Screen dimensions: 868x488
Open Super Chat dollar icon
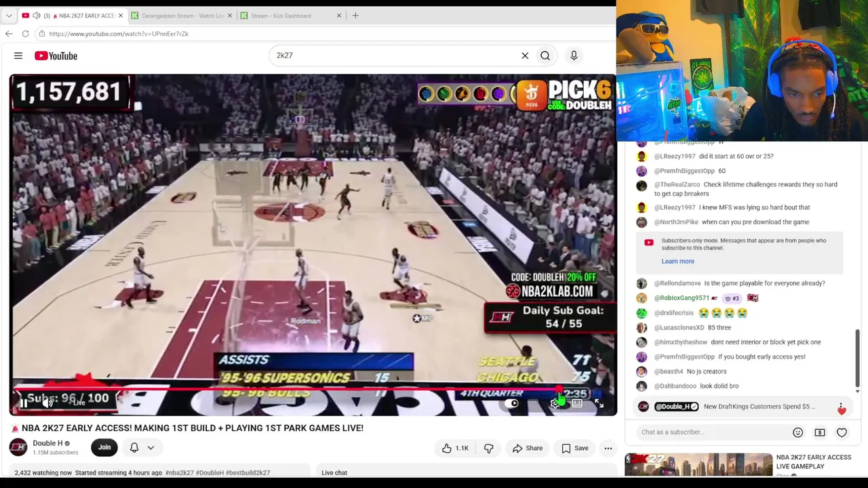820,432
